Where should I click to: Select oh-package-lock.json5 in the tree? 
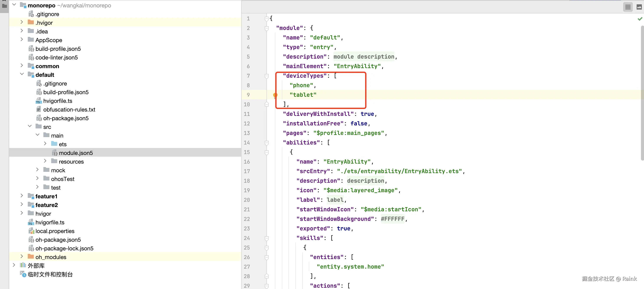[x=64, y=248]
